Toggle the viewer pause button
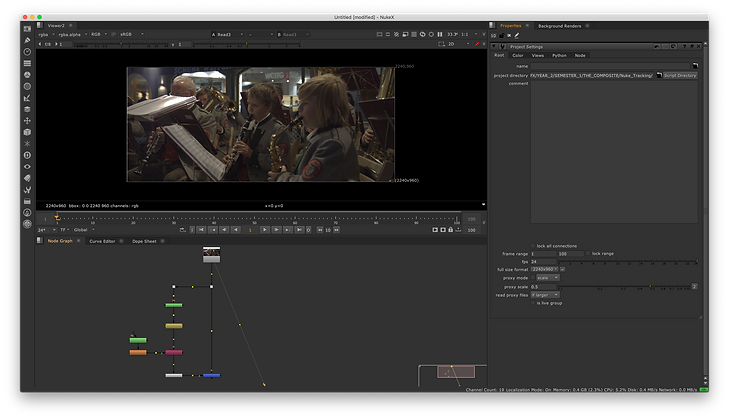729x418 pixels. pyautogui.click(x=440, y=34)
